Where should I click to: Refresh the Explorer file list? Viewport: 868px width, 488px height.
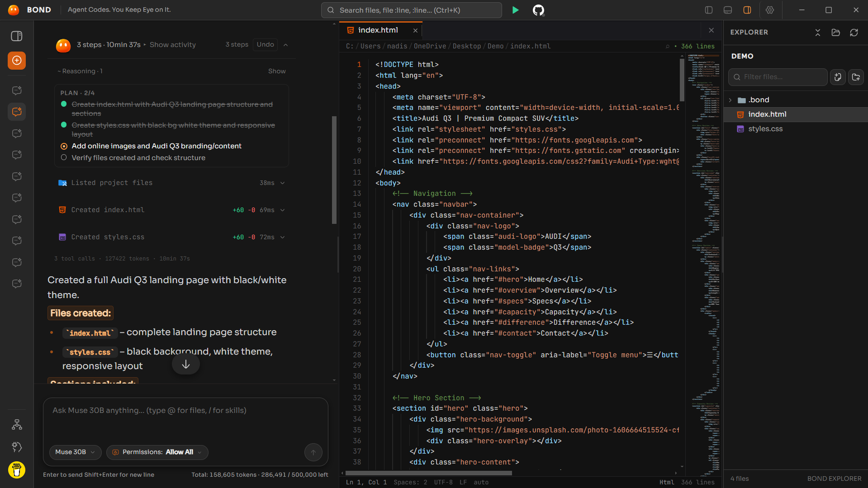click(854, 33)
